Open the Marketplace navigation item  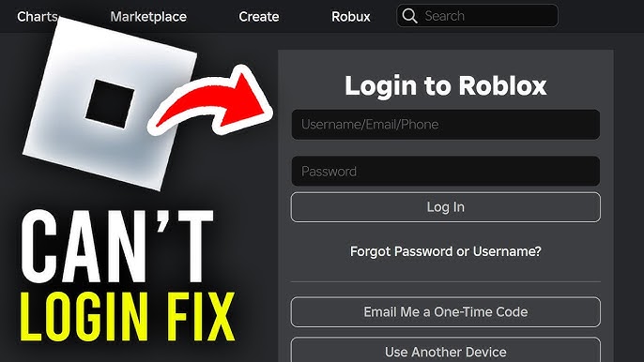[148, 17]
